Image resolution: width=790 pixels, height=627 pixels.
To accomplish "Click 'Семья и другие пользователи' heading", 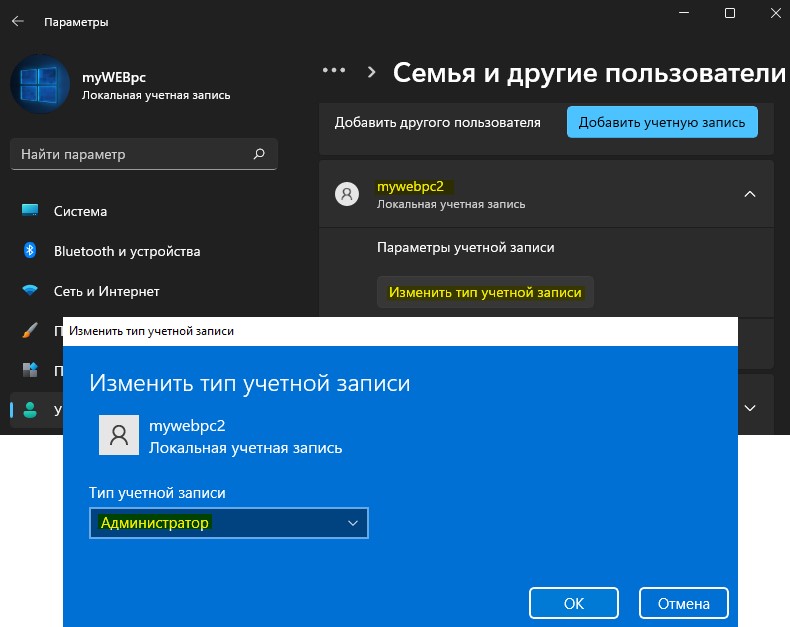I will pos(589,73).
